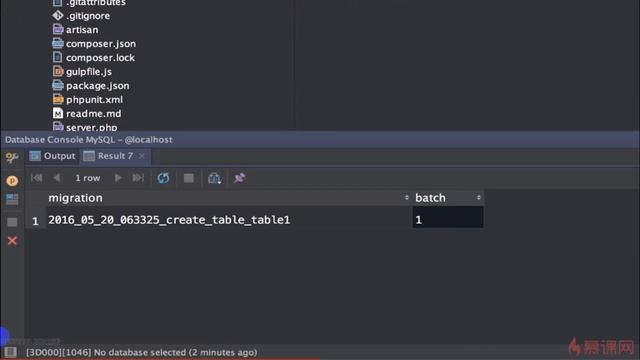Open console settings wrench icon
Image resolution: width=640 pixels, height=360 pixels.
[12, 158]
